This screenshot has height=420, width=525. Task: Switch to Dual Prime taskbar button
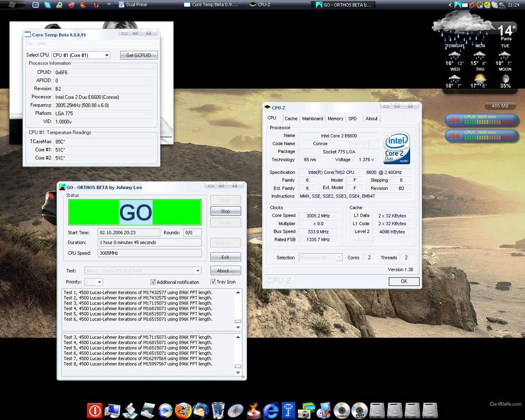(148, 5)
